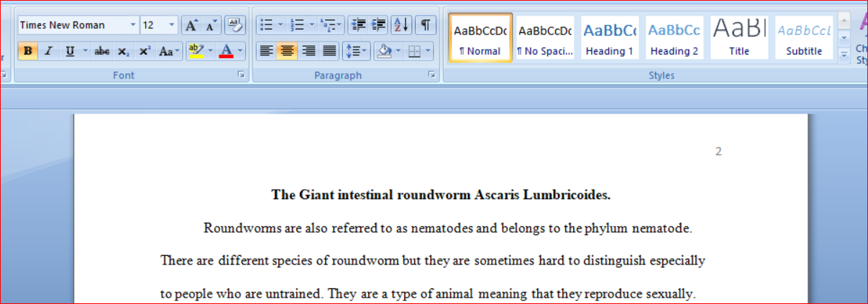Click the bold title heading line
The width and height of the screenshot is (868, 304).
(x=441, y=195)
